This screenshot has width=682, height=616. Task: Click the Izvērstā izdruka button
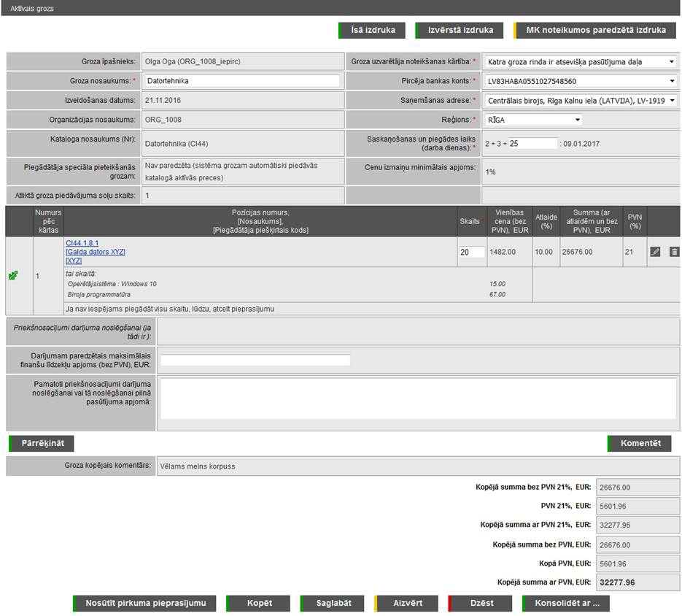pyautogui.click(x=460, y=31)
